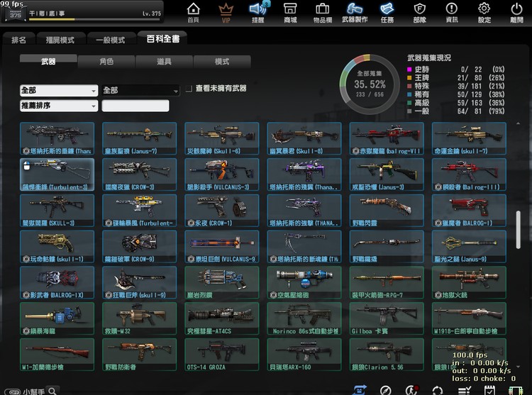
Task: Select the CROW-9 gauntlet card
Action: [140, 247]
